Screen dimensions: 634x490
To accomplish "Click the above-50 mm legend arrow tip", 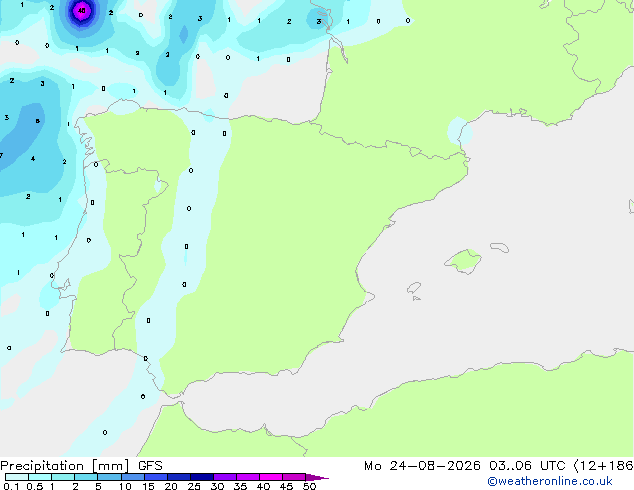I will tap(317, 477).
